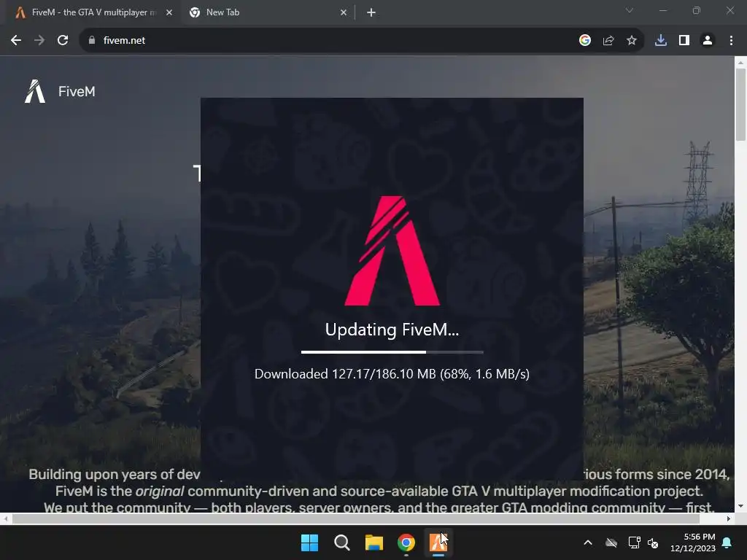Screen dimensions: 747x560
Task: Reload the fivem.net page
Action: 63,41
